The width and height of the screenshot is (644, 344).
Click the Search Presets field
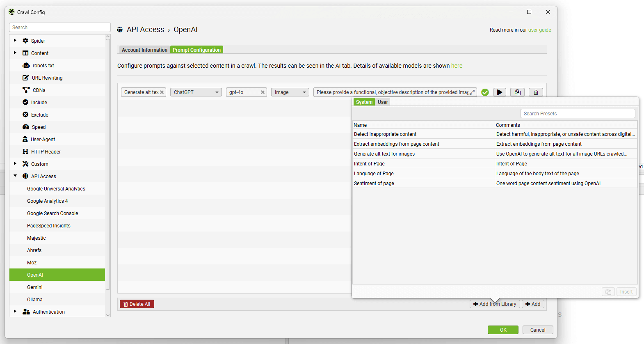(x=578, y=114)
